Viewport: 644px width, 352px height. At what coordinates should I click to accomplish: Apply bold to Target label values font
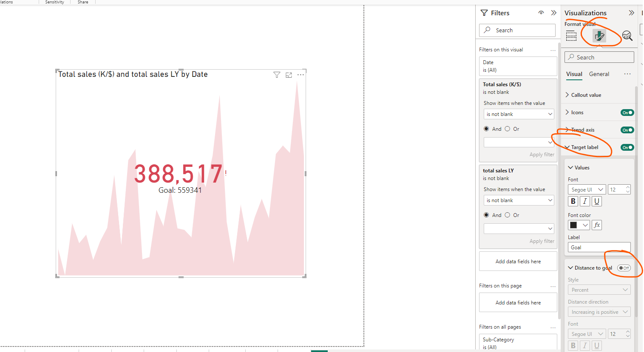pyautogui.click(x=573, y=201)
